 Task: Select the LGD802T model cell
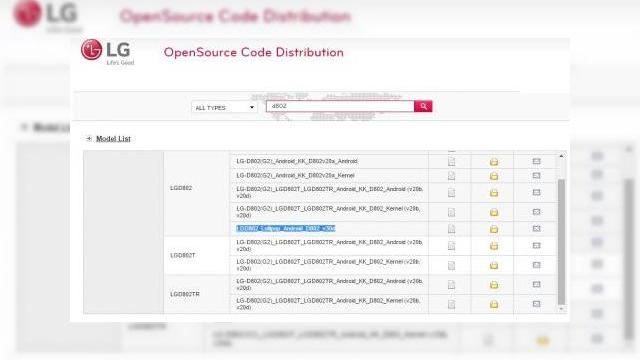click(196, 256)
